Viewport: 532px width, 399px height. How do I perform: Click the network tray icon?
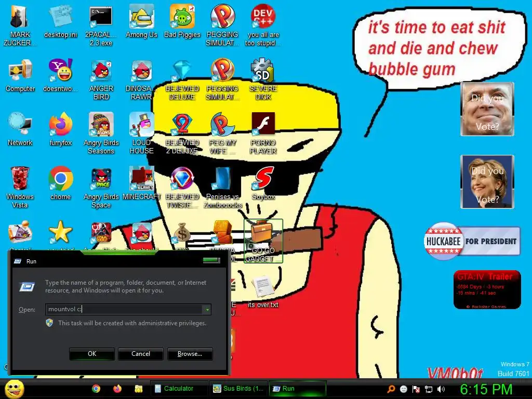click(x=429, y=389)
